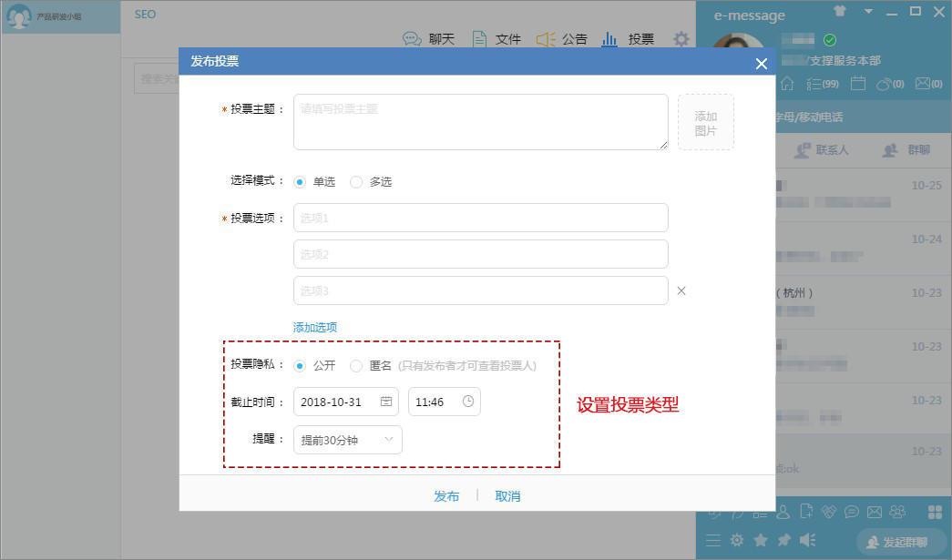Open the calendar for date 2018-10-31

point(386,402)
